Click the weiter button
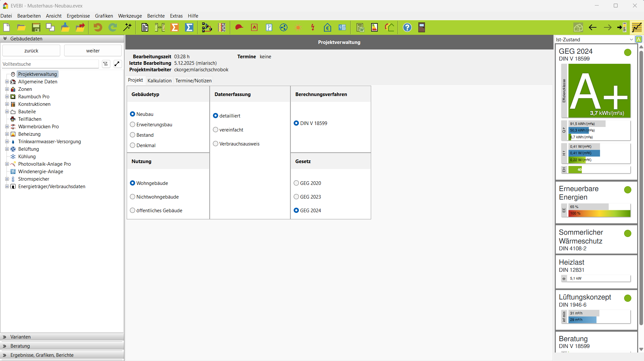 pyautogui.click(x=93, y=51)
